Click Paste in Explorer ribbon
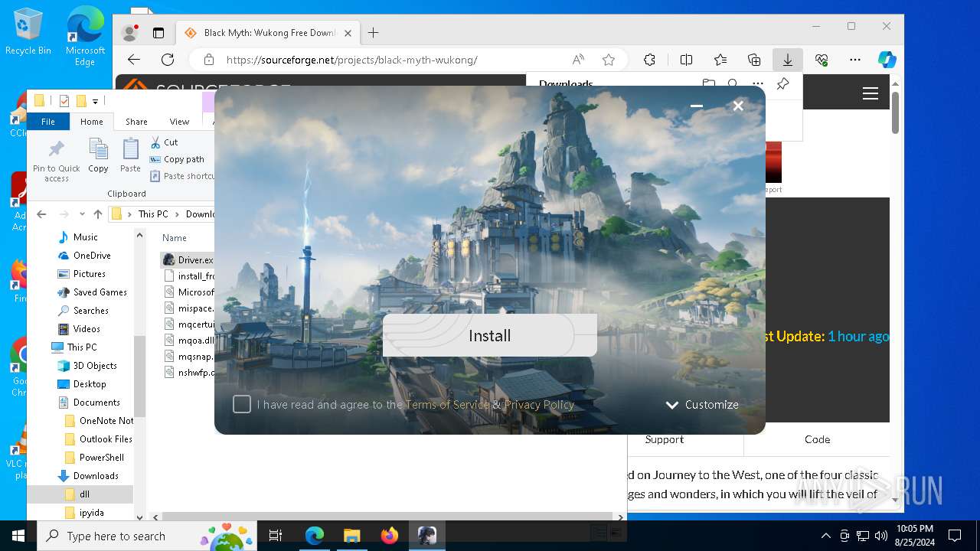 130,156
